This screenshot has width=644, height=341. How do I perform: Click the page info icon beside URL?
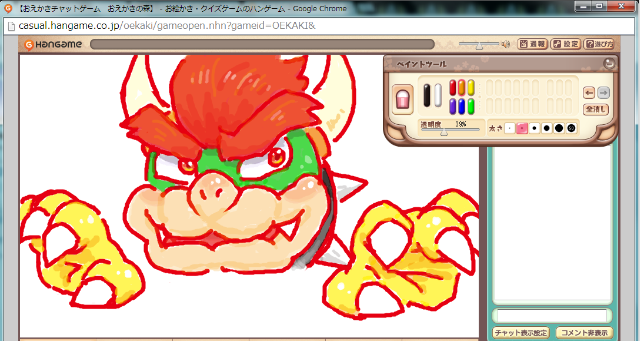(11, 26)
